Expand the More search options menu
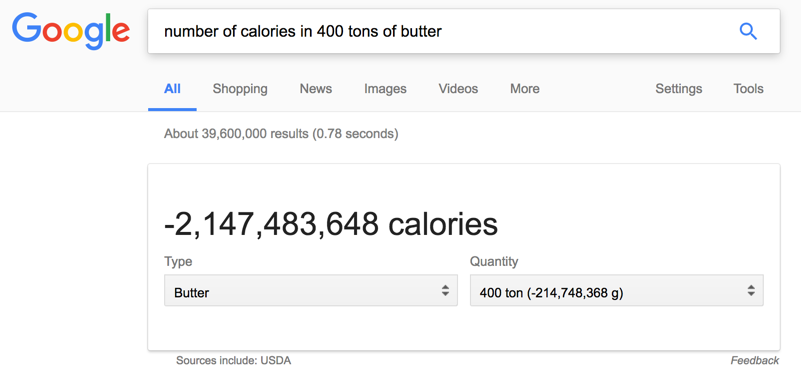This screenshot has height=371, width=801. [x=525, y=89]
